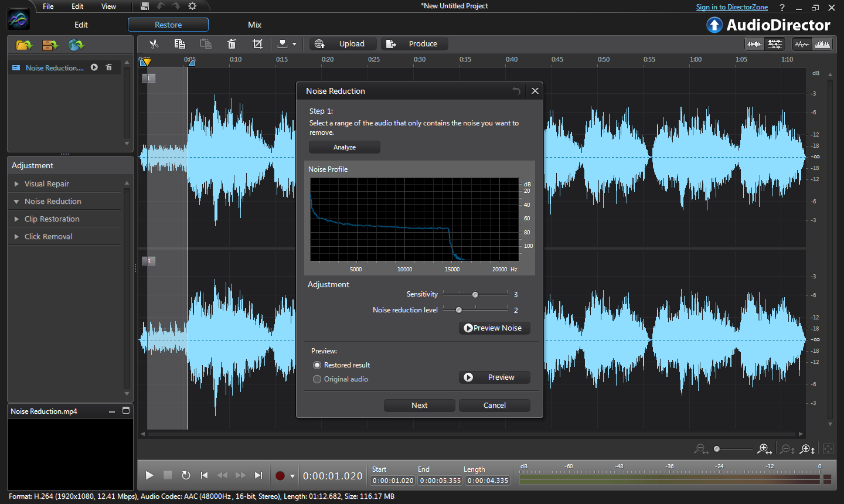Select the crop tool icon
Image resolution: width=844 pixels, height=504 pixels.
tap(257, 44)
